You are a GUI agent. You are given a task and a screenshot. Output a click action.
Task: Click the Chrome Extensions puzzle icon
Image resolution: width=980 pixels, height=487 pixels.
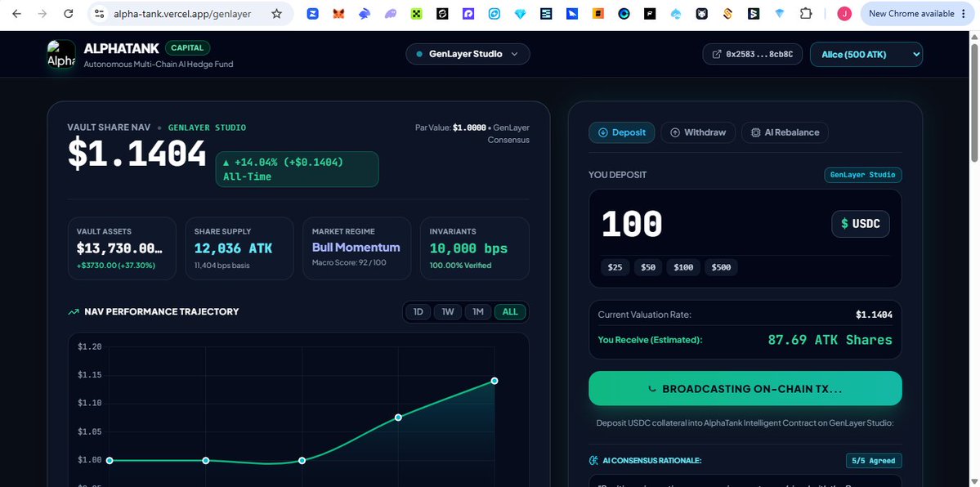point(806,13)
